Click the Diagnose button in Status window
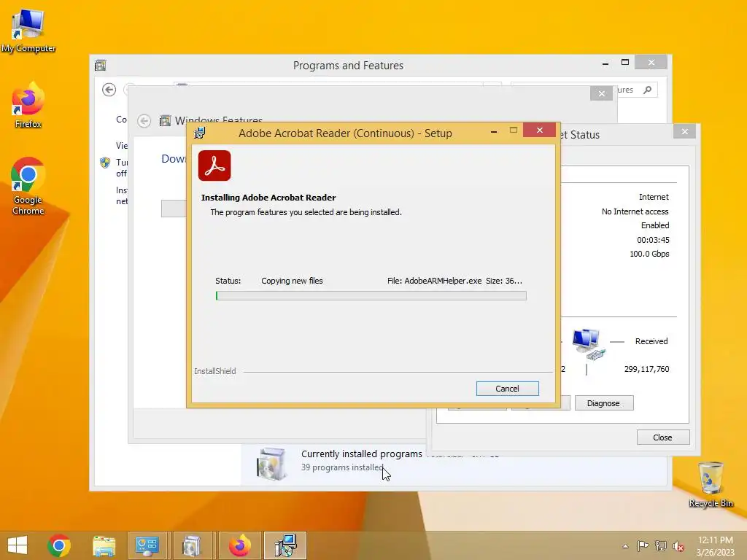This screenshot has height=560, width=747. pyautogui.click(x=603, y=403)
